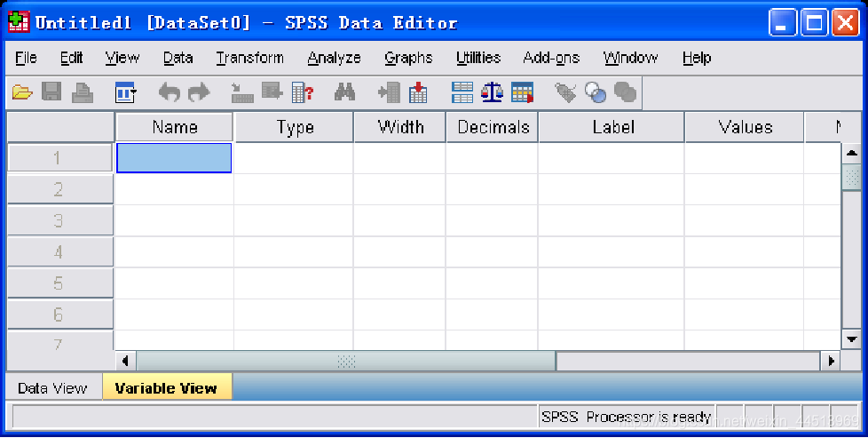Open the Window menu
The width and height of the screenshot is (868, 438).
[630, 58]
